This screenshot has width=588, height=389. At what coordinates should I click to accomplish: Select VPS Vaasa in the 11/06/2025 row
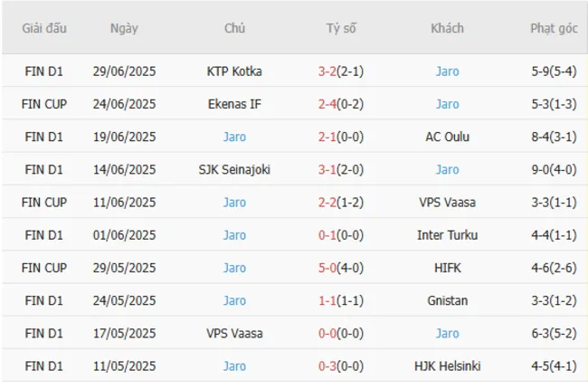(x=447, y=203)
